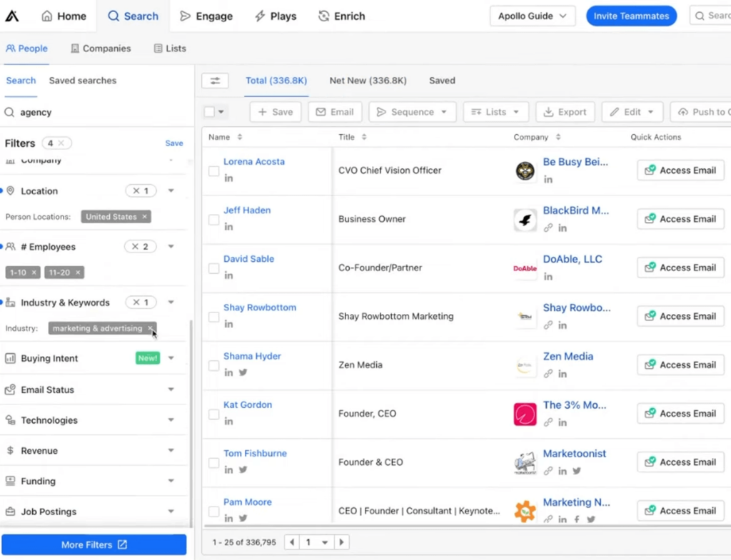Screen dimensions: 731x560
Task: Click the filter toggle icon beside Total tab
Action: [x=215, y=81]
